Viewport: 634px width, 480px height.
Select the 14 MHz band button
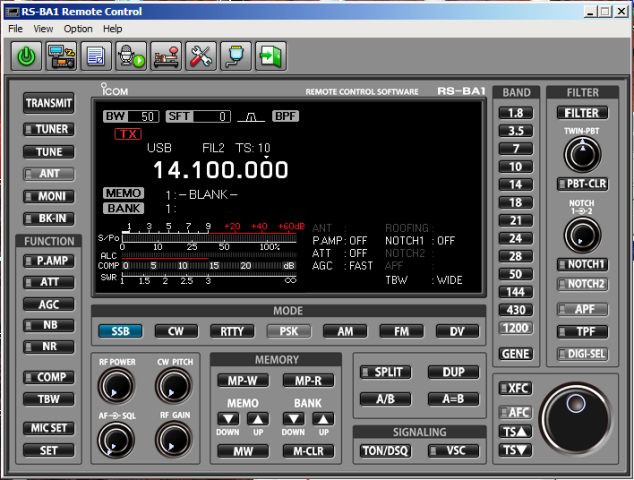pos(516,185)
